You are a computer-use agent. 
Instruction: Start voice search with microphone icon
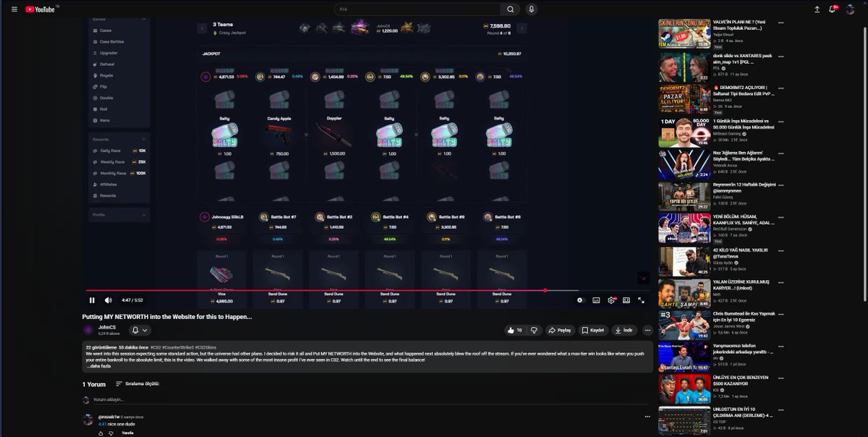tap(532, 9)
